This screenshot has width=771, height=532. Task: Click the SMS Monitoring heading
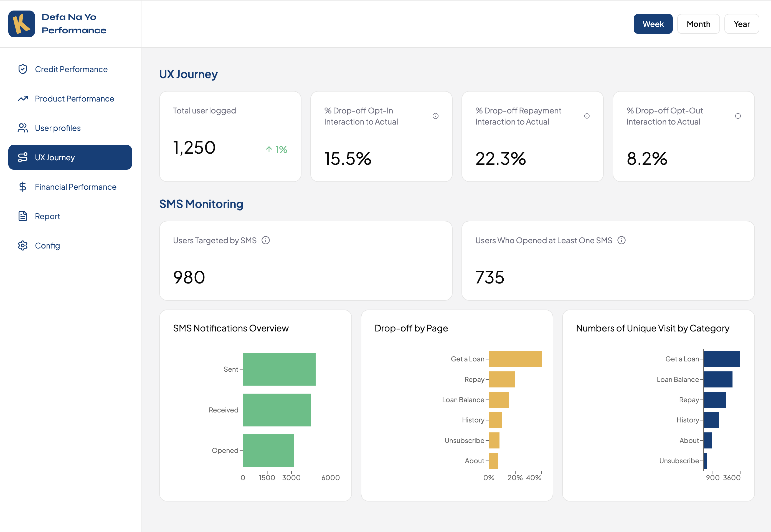(x=201, y=204)
